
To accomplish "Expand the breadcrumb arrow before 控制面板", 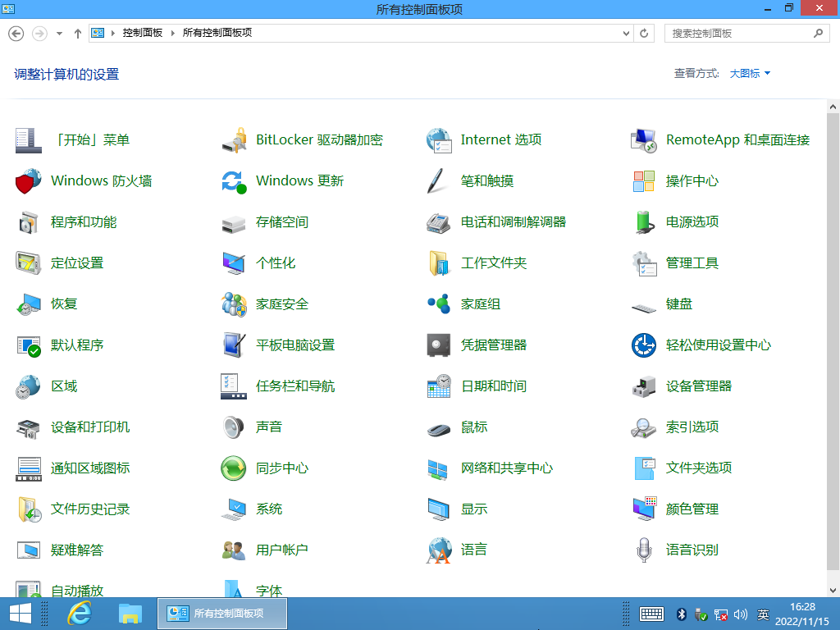I will pyautogui.click(x=113, y=33).
